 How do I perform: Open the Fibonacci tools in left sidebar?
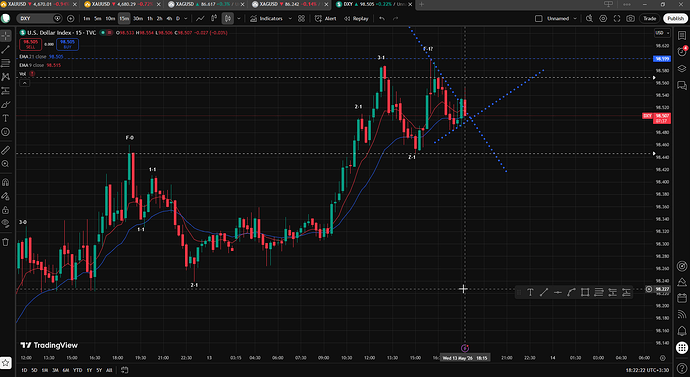pos(6,63)
